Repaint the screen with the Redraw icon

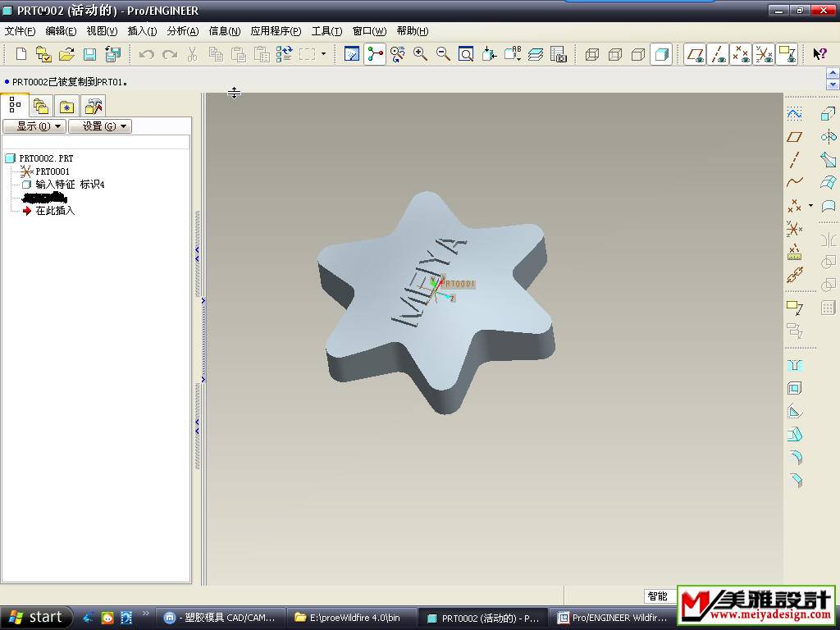(351, 54)
